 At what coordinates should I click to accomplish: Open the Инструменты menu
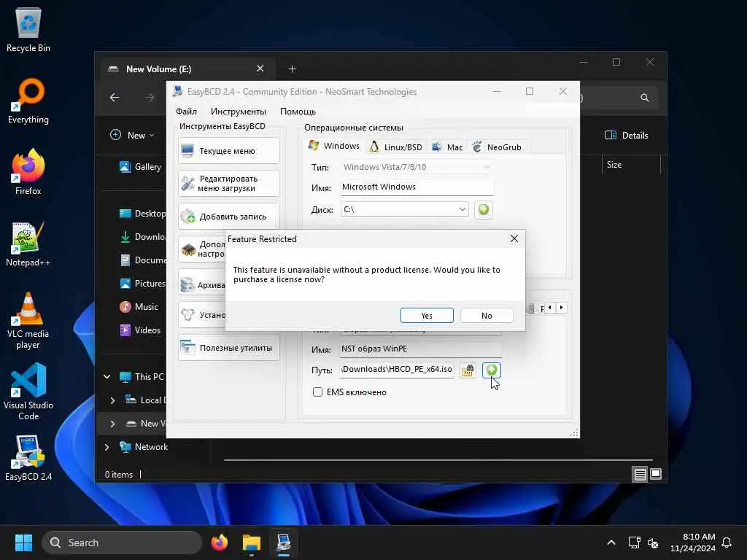(239, 111)
